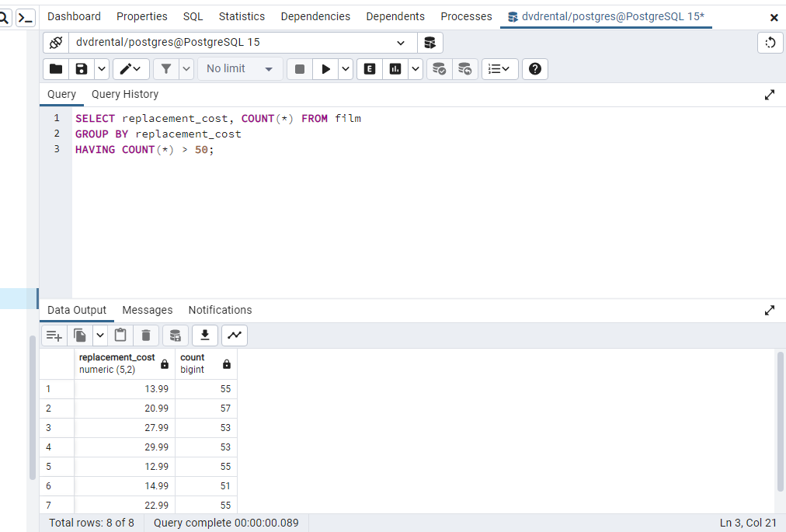Paste rows into the data grid
This screenshot has width=786, height=532.
[x=120, y=335]
